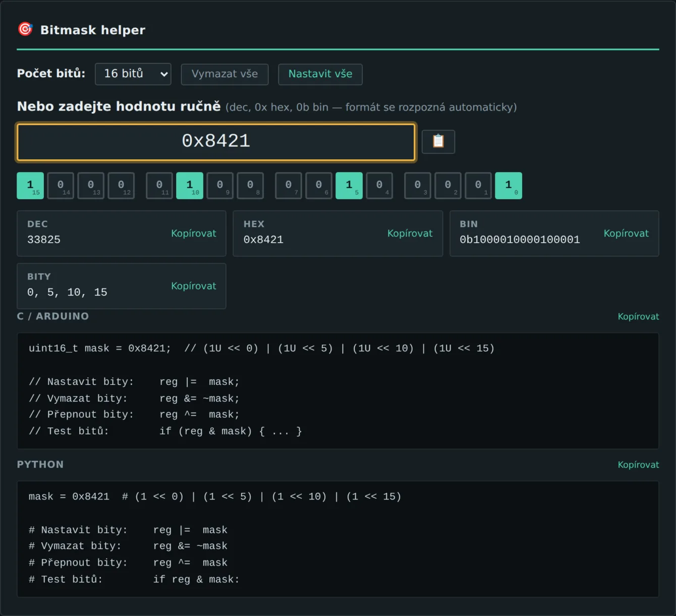Toggle bit 12 on
The height and width of the screenshot is (616, 676).
click(121, 186)
